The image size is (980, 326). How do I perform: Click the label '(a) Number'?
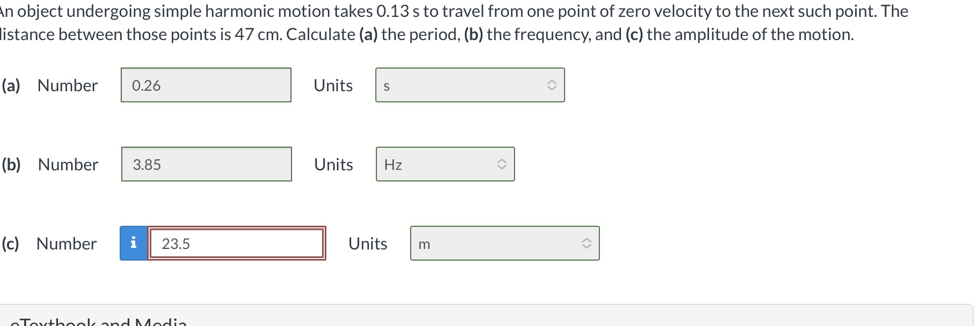click(x=50, y=85)
